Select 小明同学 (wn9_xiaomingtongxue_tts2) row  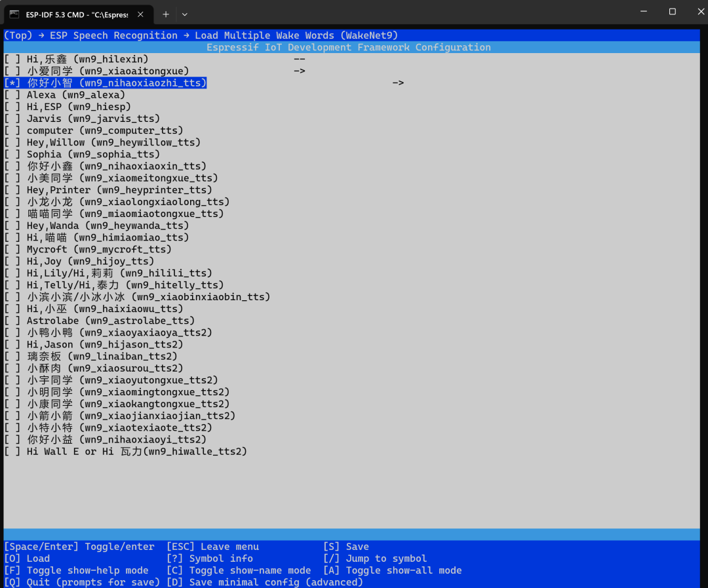[x=117, y=392]
